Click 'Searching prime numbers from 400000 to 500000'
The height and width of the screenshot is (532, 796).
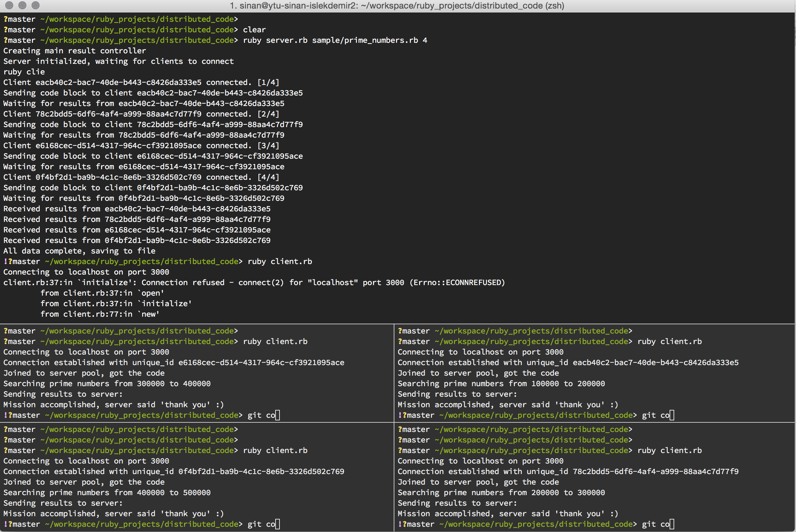[107, 492]
